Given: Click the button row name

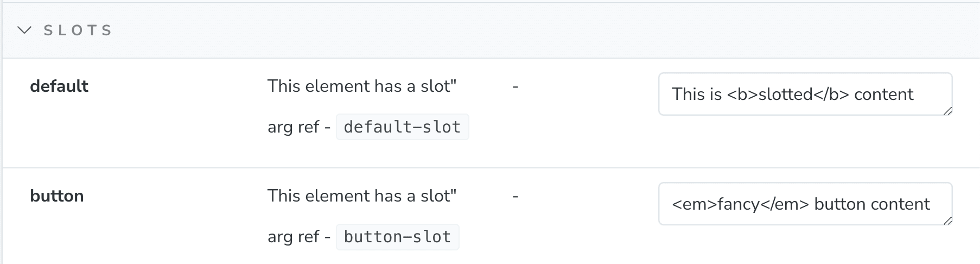Looking at the screenshot, I should [57, 196].
